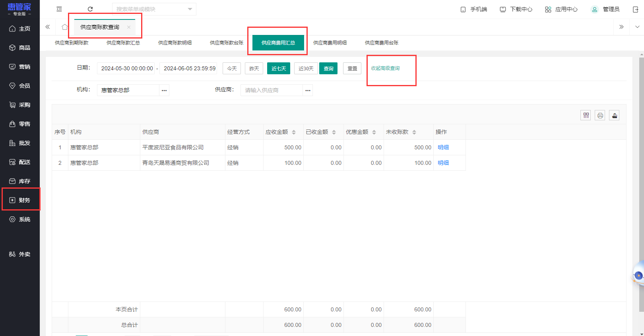Screen dimensions: 644x336
Task: Click the 查询 search button
Action: [328, 68]
